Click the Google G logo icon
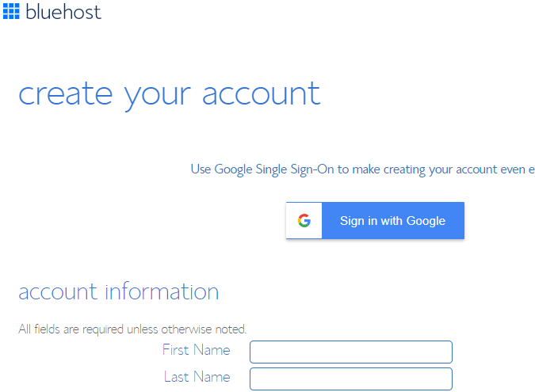Screen dimensions: 535x392 304,220
